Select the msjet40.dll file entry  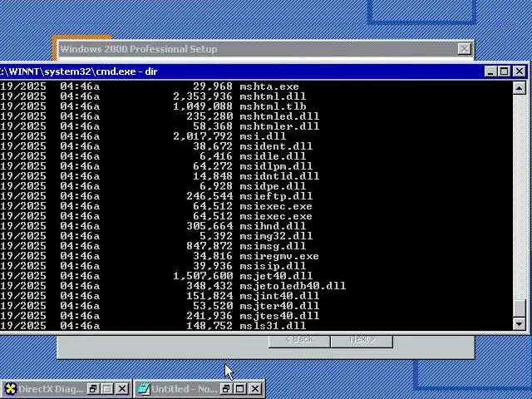pyautogui.click(x=276, y=276)
